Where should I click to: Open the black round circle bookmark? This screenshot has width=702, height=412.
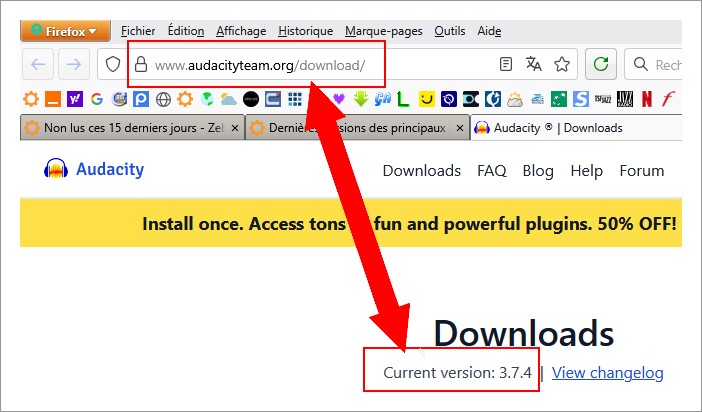(x=251, y=99)
